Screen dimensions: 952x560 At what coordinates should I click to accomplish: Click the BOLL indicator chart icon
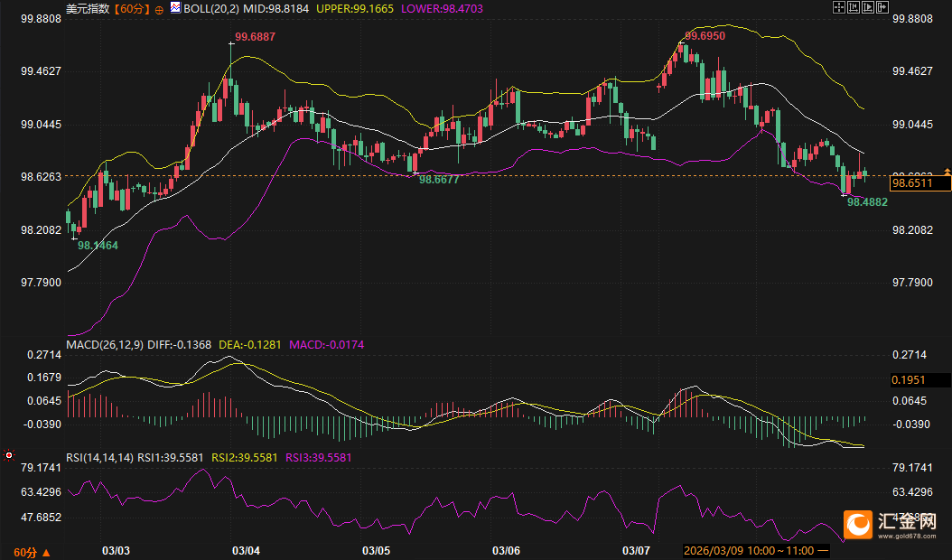click(x=175, y=7)
